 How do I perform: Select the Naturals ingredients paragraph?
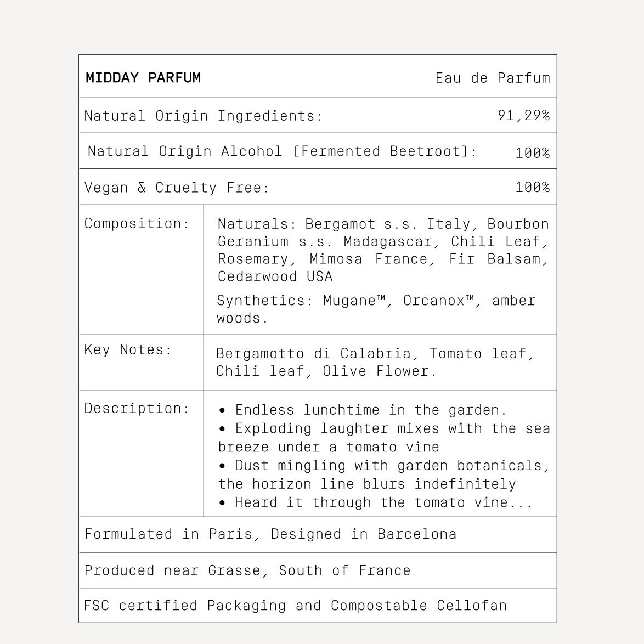pyautogui.click(x=383, y=250)
